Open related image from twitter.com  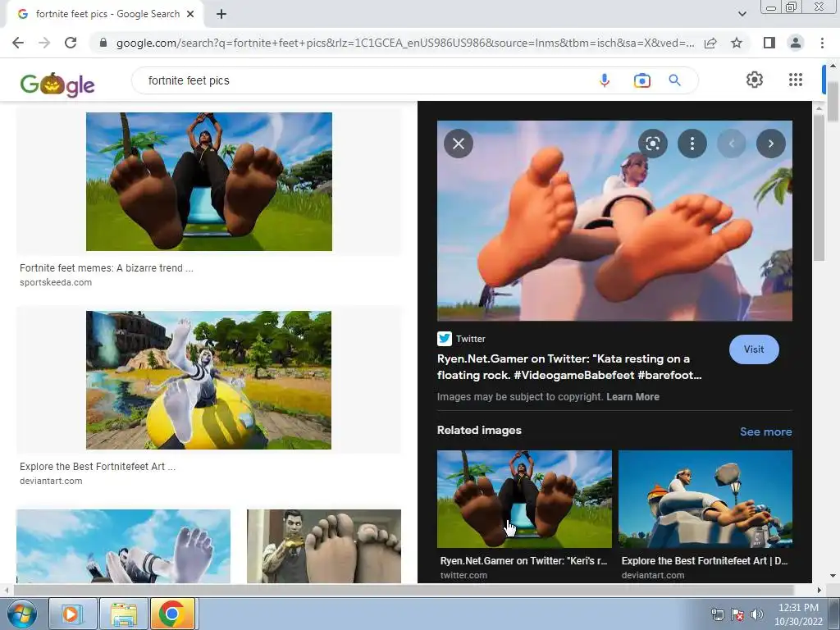tap(524, 499)
